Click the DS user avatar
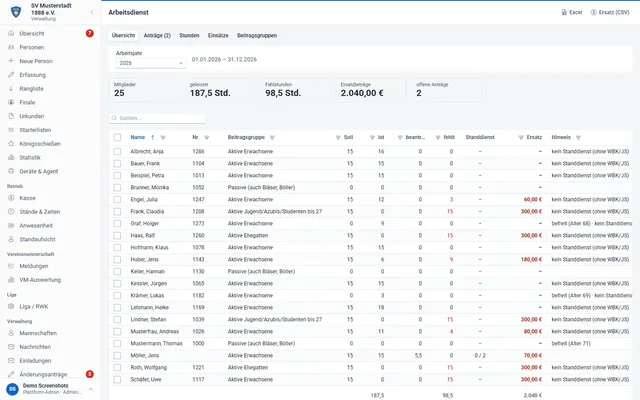The image size is (640, 400). tap(12, 389)
